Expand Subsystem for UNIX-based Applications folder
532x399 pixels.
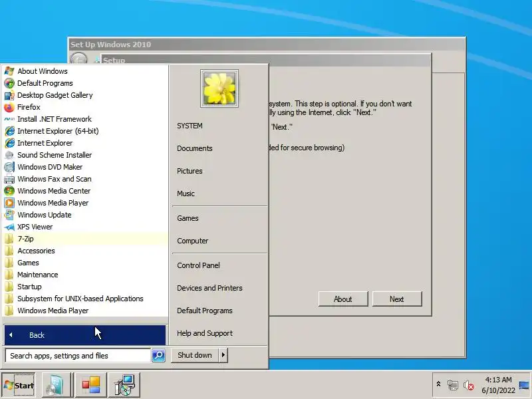click(x=86, y=299)
